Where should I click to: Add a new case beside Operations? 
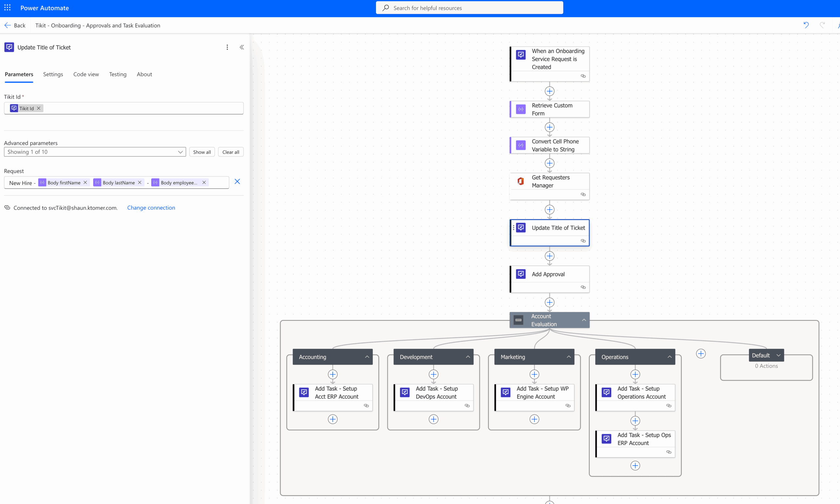click(x=701, y=353)
